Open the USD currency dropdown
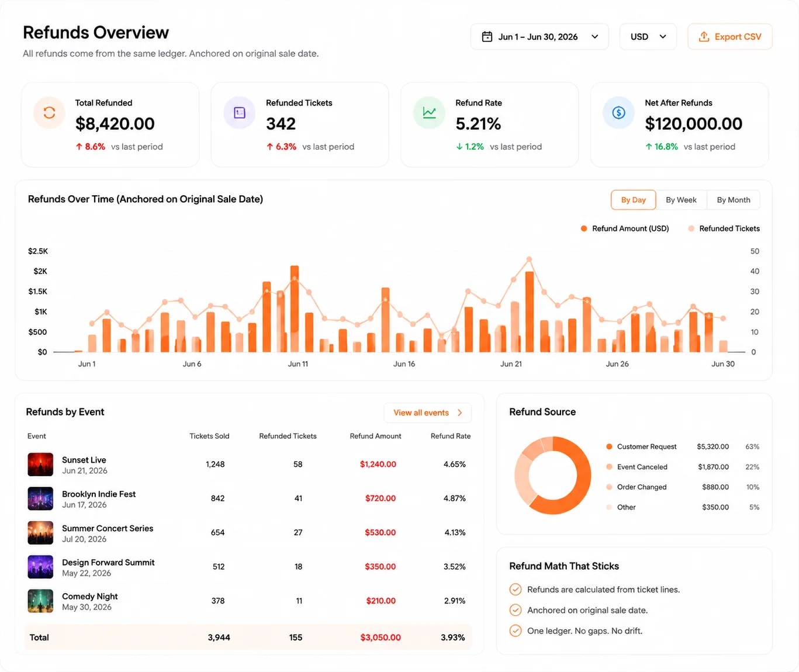799x672 pixels. point(648,37)
